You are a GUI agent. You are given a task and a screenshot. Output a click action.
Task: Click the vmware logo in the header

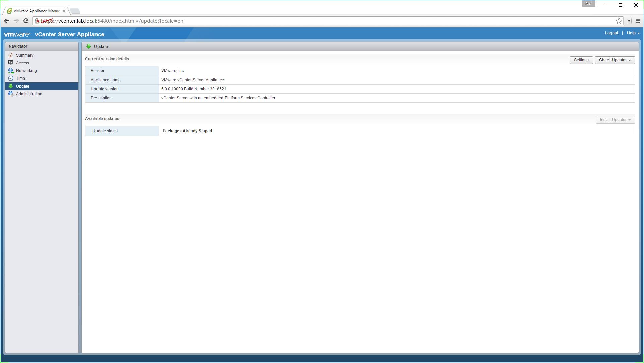(x=17, y=34)
